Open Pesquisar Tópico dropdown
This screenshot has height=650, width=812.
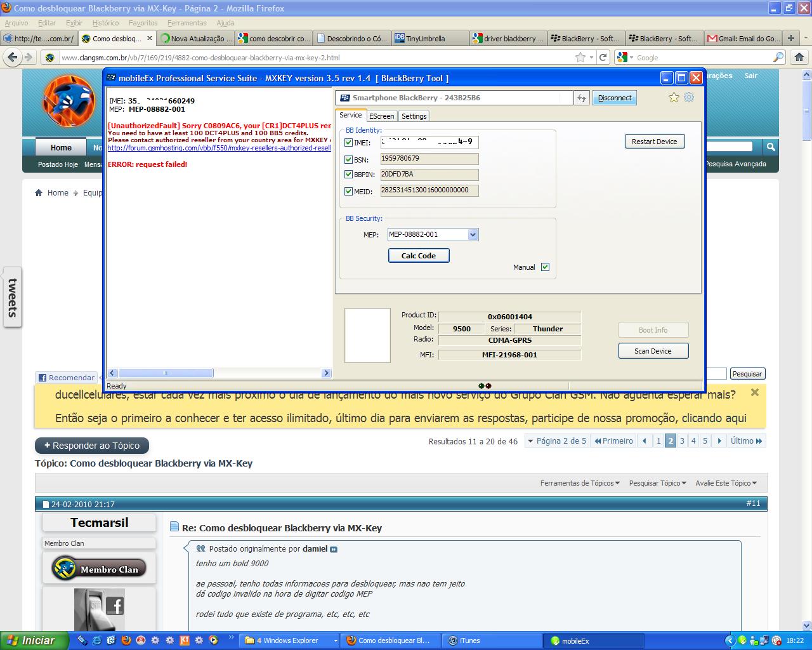coord(657,483)
